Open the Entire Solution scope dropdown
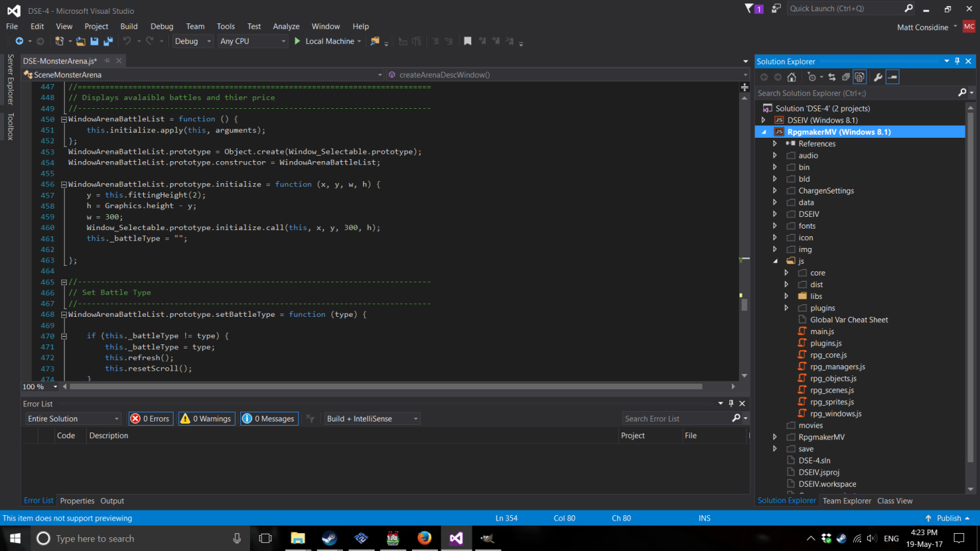Image resolution: width=980 pixels, height=551 pixels. [x=73, y=419]
